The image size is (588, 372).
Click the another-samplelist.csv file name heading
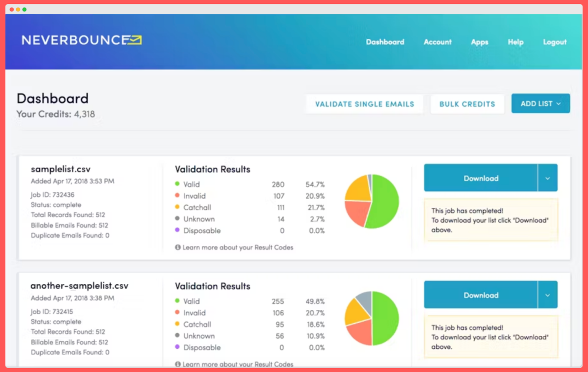click(x=79, y=286)
